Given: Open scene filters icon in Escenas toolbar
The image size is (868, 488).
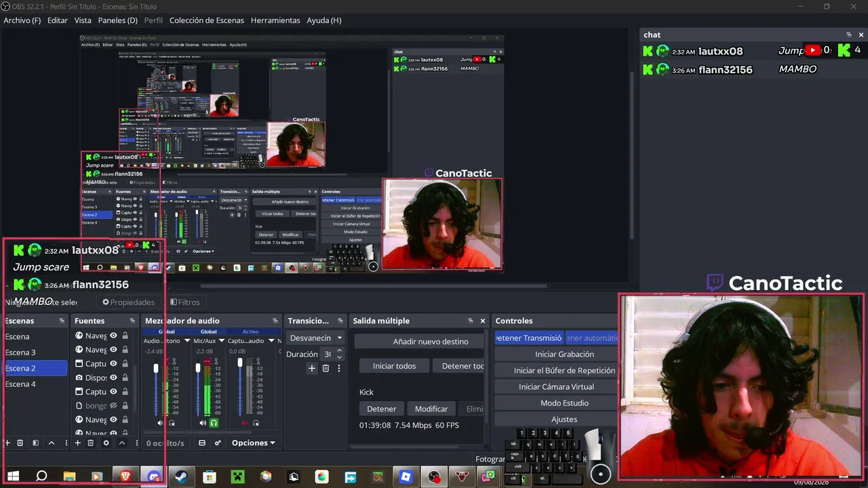Looking at the screenshot, I should (x=36, y=443).
